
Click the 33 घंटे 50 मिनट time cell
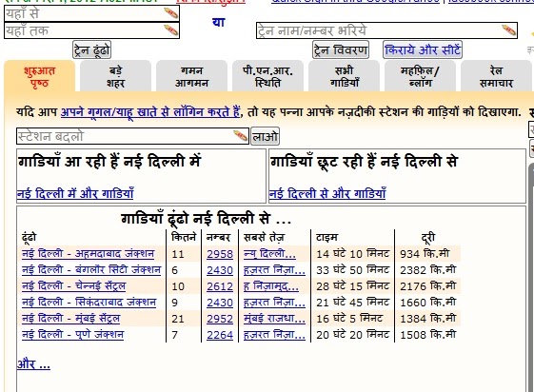pos(352,270)
